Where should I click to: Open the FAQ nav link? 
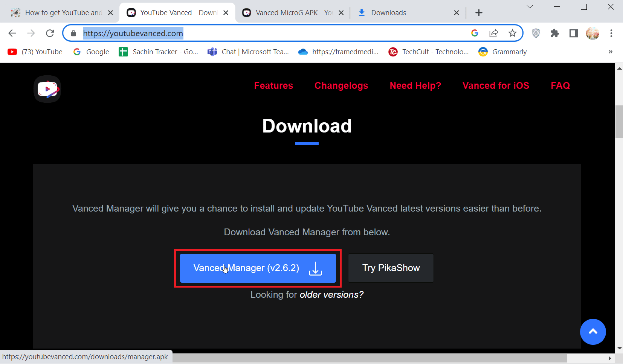560,85
